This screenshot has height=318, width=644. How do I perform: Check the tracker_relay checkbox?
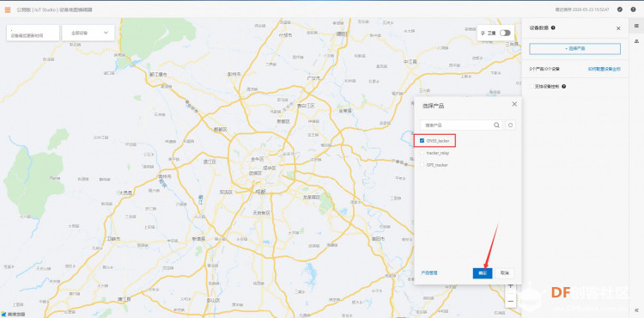tap(422, 153)
